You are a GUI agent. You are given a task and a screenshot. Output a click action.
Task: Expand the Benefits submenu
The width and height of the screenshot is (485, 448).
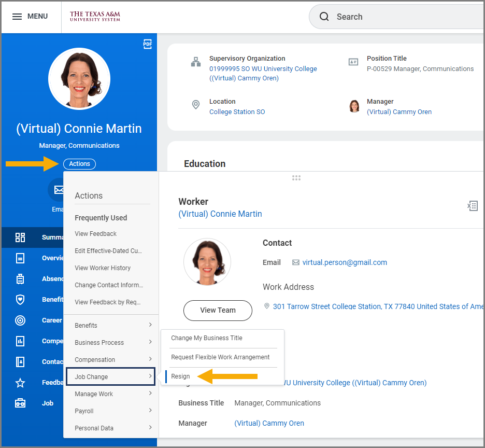coord(111,325)
